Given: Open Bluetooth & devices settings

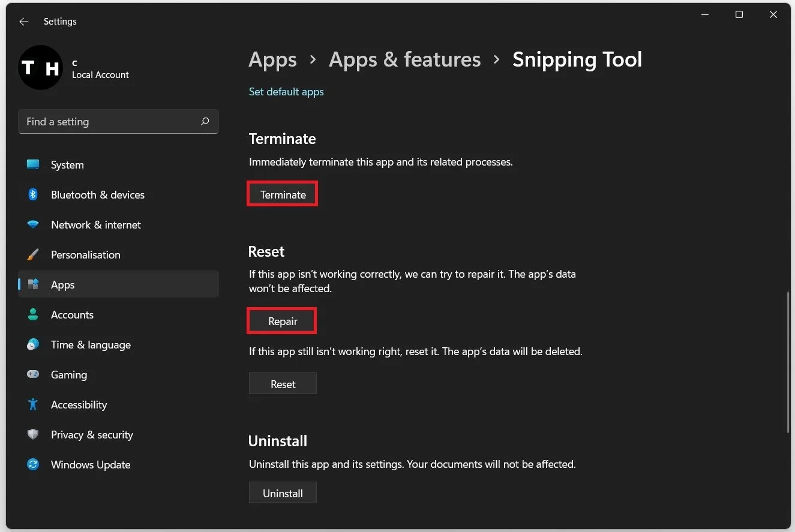Looking at the screenshot, I should (32, 194).
